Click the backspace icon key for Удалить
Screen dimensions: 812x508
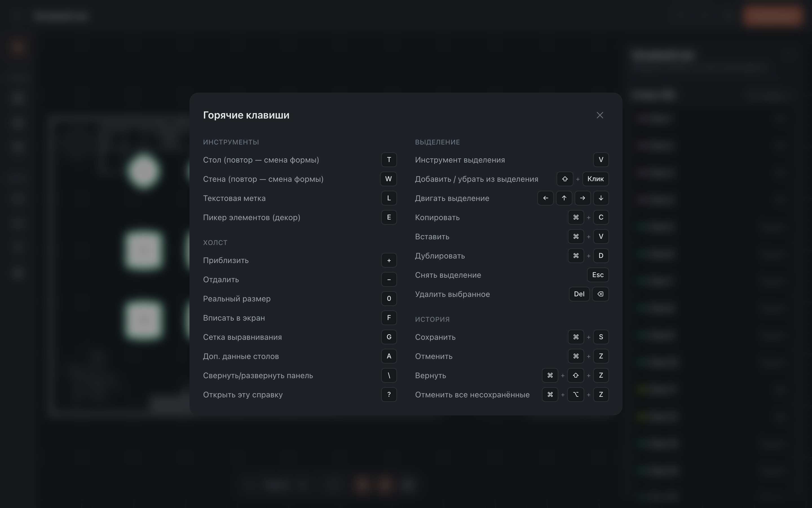[x=601, y=294]
